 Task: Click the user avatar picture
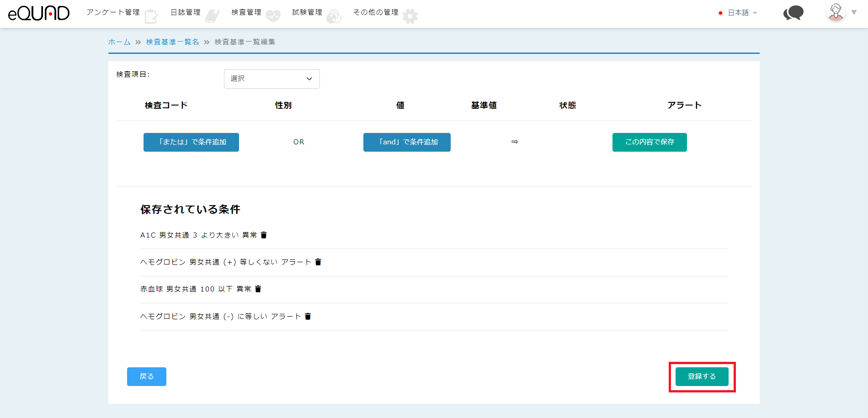point(836,12)
